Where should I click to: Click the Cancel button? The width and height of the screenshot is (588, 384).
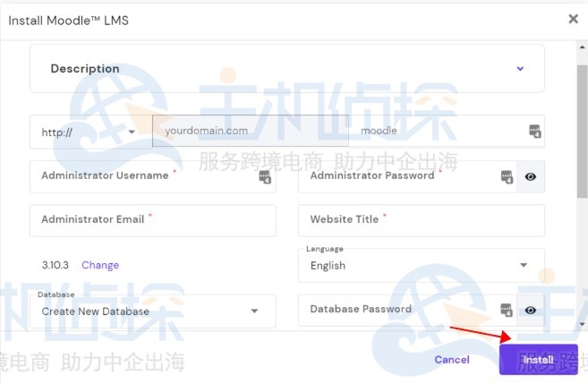[451, 360]
